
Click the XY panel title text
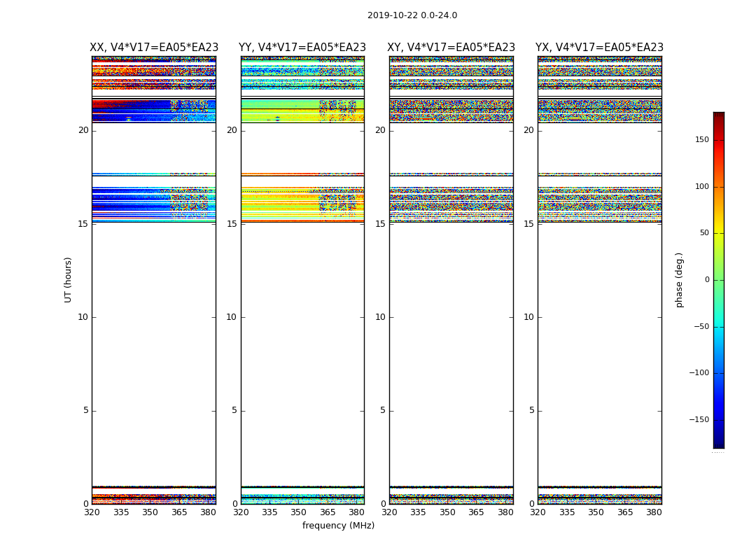pyautogui.click(x=451, y=48)
